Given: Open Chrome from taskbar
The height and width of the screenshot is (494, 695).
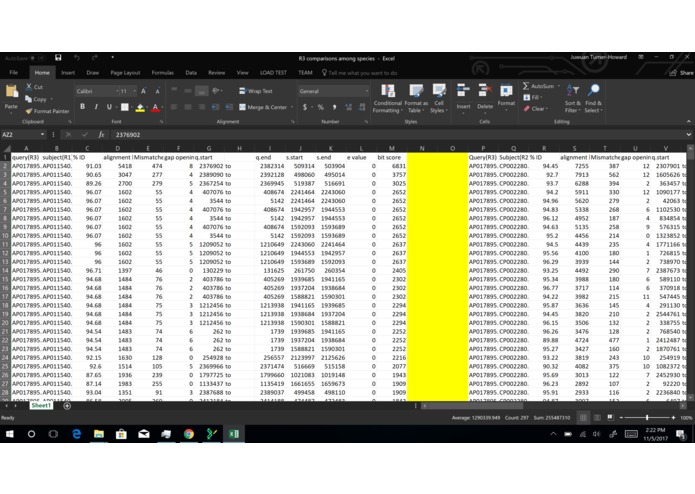Looking at the screenshot, I should coord(189,434).
